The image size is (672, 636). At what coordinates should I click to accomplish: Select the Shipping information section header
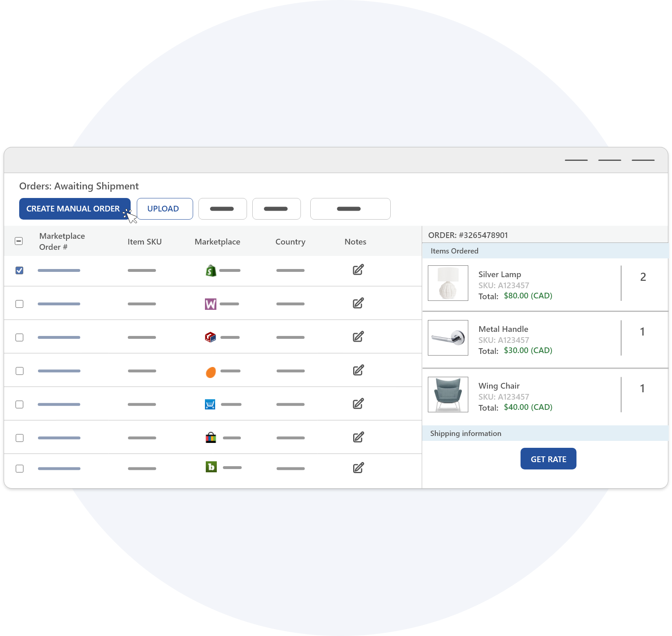[x=545, y=433]
